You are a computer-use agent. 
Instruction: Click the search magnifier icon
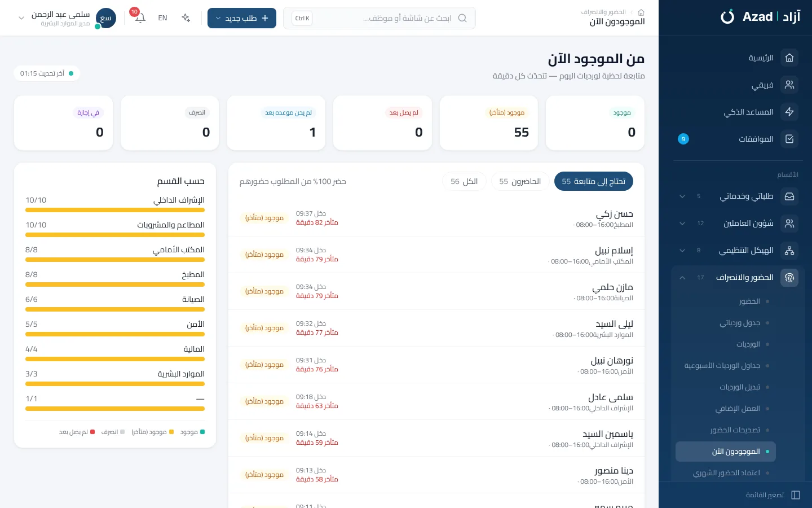click(x=462, y=18)
